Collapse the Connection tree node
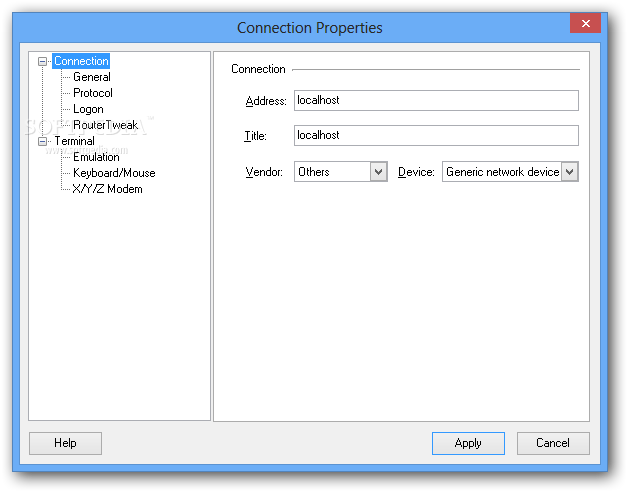 coord(42,61)
